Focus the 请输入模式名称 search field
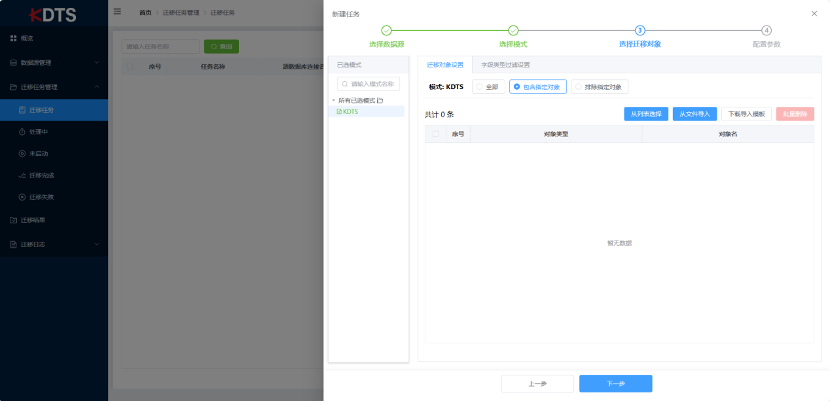The width and height of the screenshot is (830, 402). (368, 84)
